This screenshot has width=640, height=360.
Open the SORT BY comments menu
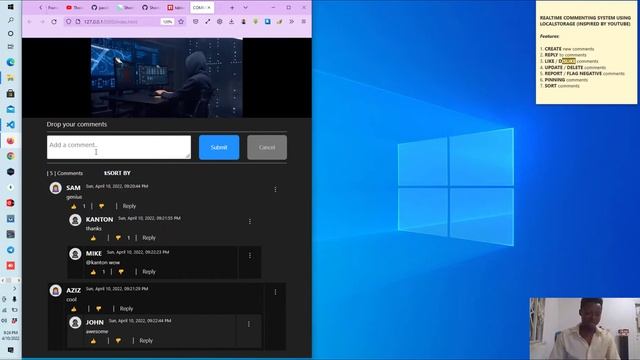(117, 173)
